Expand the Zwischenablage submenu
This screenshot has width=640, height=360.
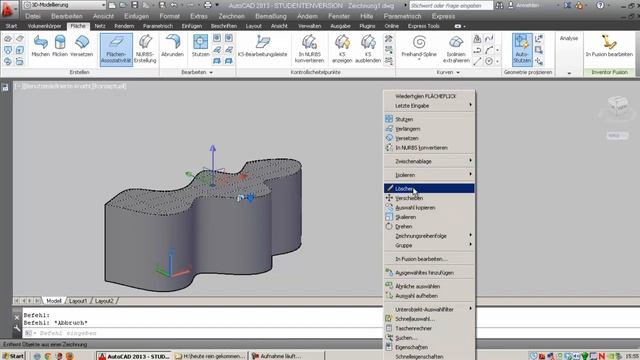(429, 161)
